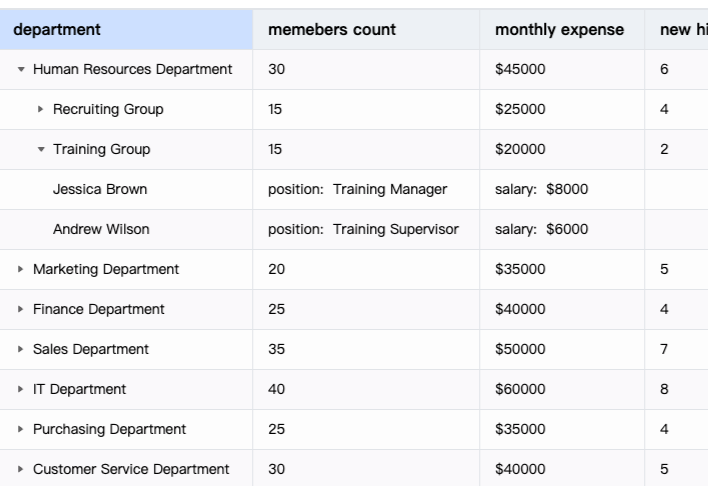
Task: Click the Jessica Brown cell
Action: (x=126, y=189)
